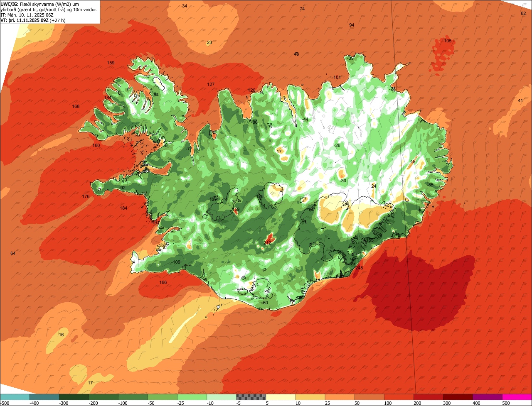The width and height of the screenshot is (532, 406).
Task: Select the -100 to -50 green legend swatch
Action: pos(133,397)
